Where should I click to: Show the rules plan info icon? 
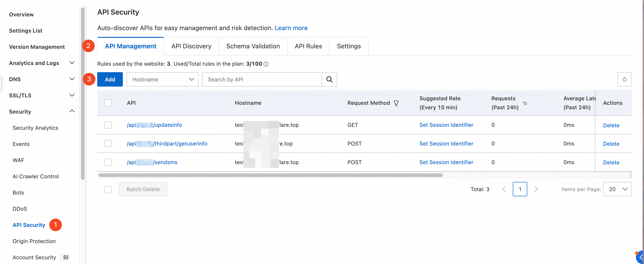pyautogui.click(x=266, y=64)
